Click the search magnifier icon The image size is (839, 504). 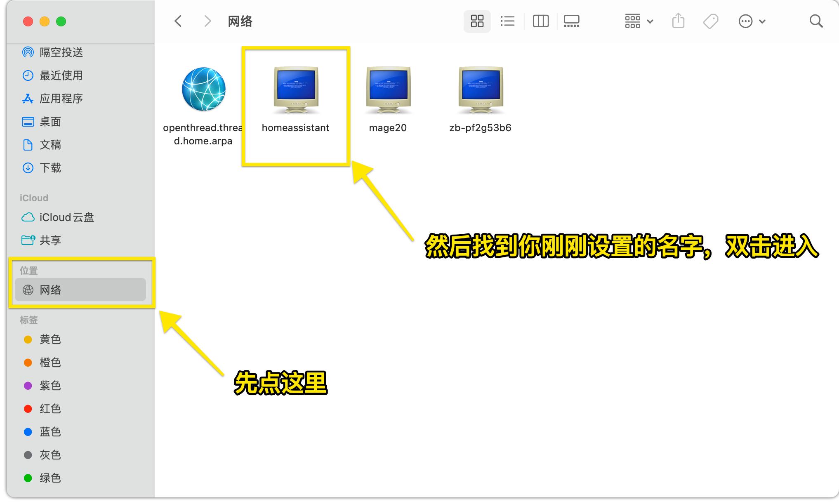pos(816,21)
